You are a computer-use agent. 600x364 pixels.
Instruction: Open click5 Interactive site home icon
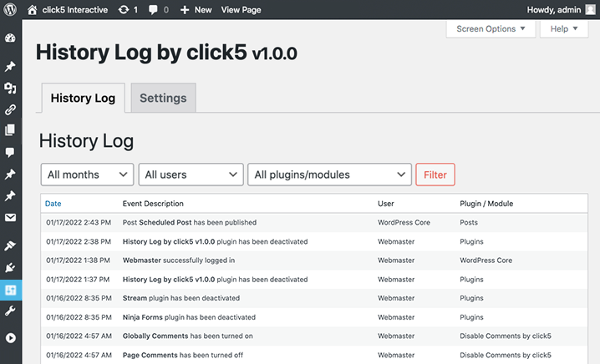[32, 9]
